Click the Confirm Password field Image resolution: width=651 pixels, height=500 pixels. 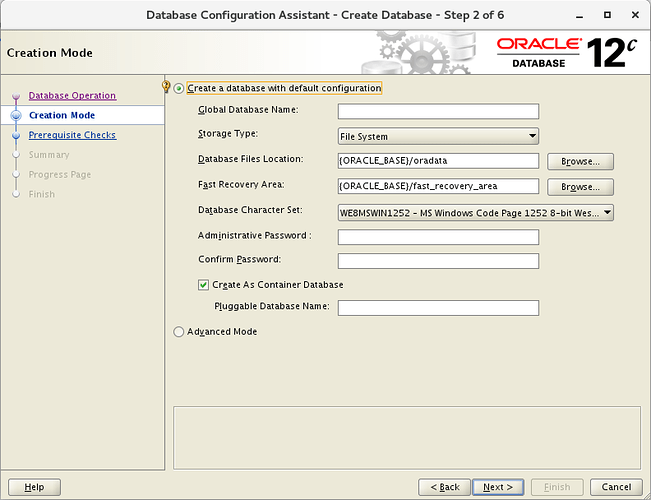pyautogui.click(x=438, y=261)
